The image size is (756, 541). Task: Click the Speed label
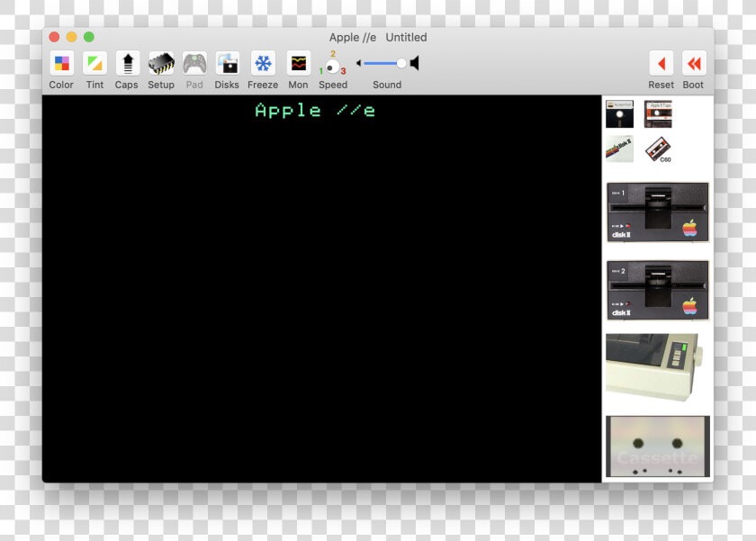click(333, 85)
